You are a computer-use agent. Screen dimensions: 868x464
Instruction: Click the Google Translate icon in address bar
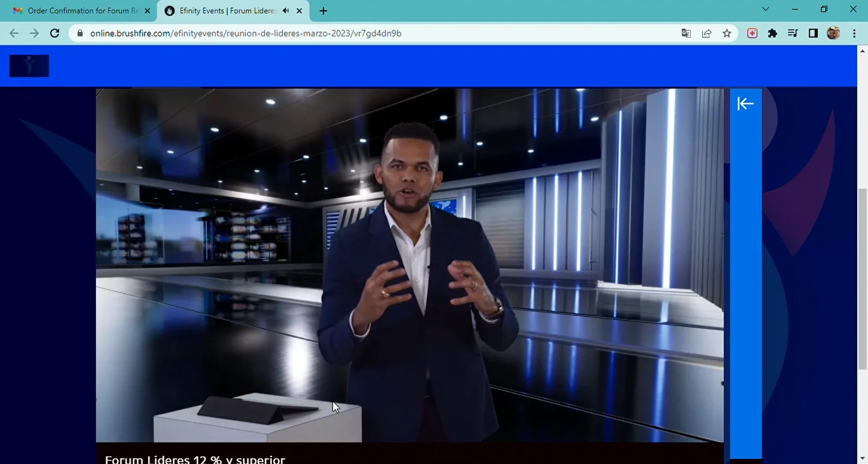pyautogui.click(x=686, y=33)
